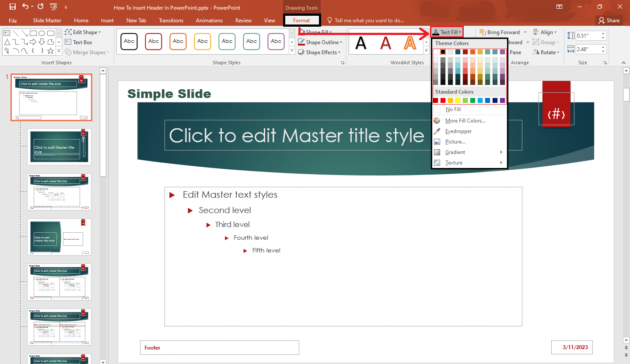Image resolution: width=630 pixels, height=364 pixels.
Task: Select the plain white WordArt style
Action: click(x=361, y=43)
